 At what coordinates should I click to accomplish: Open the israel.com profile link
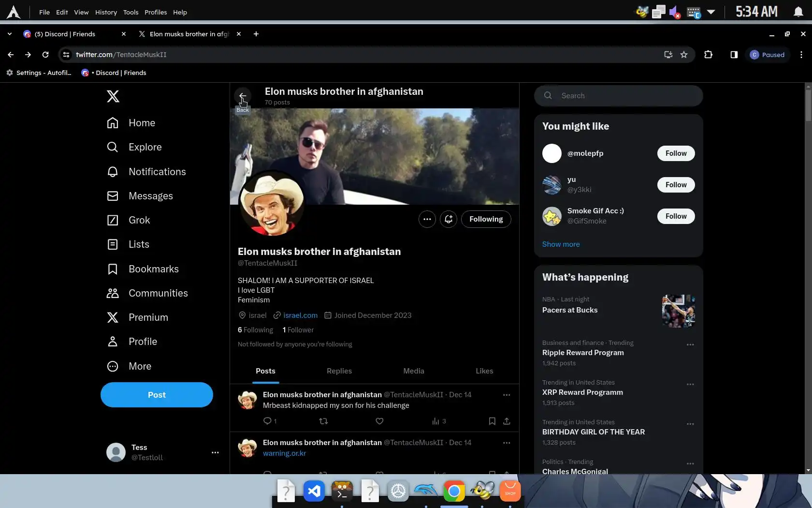click(x=300, y=315)
